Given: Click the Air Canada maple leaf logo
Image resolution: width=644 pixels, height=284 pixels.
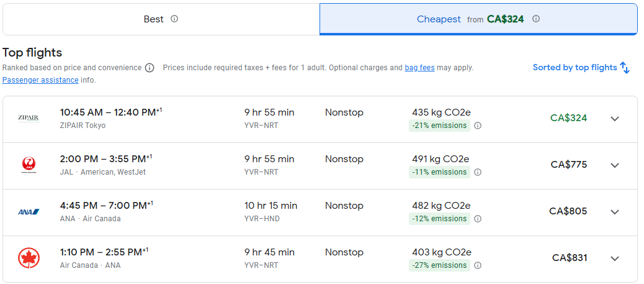Looking at the screenshot, I should coord(29,259).
